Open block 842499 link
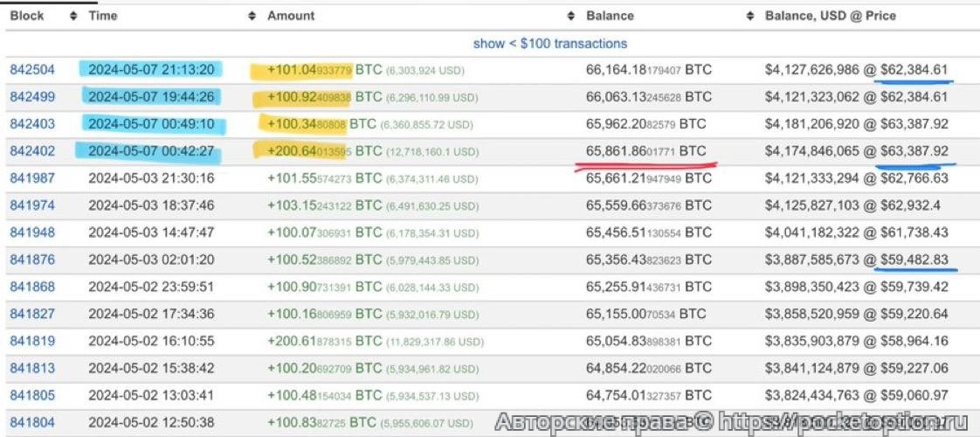This screenshot has height=437, width=980. (x=32, y=97)
